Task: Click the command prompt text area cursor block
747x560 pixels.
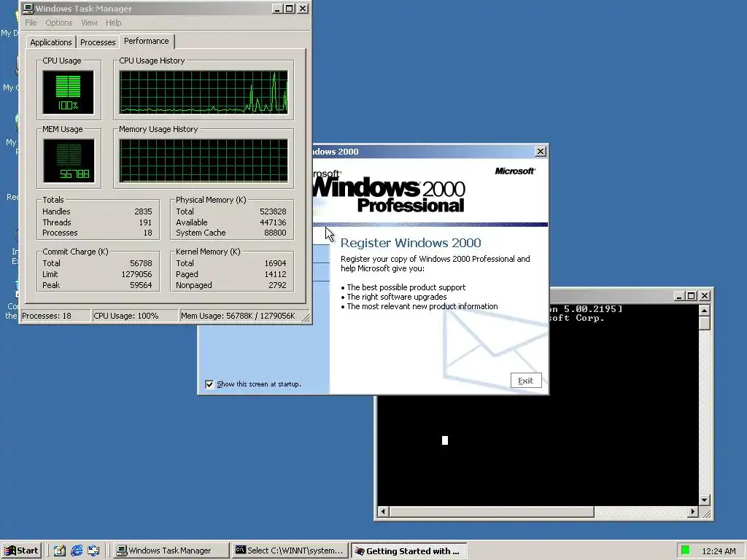Action: (445, 440)
